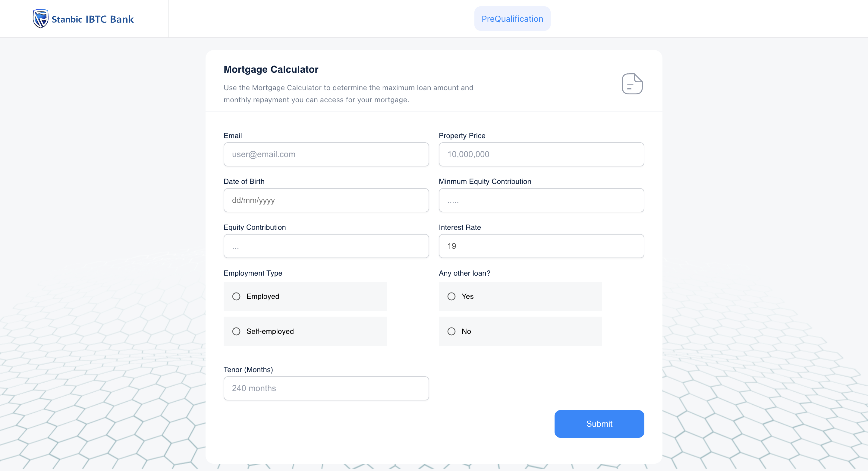The image size is (868, 471).
Task: Click the Interest Rate field showing 19
Action: (x=541, y=246)
